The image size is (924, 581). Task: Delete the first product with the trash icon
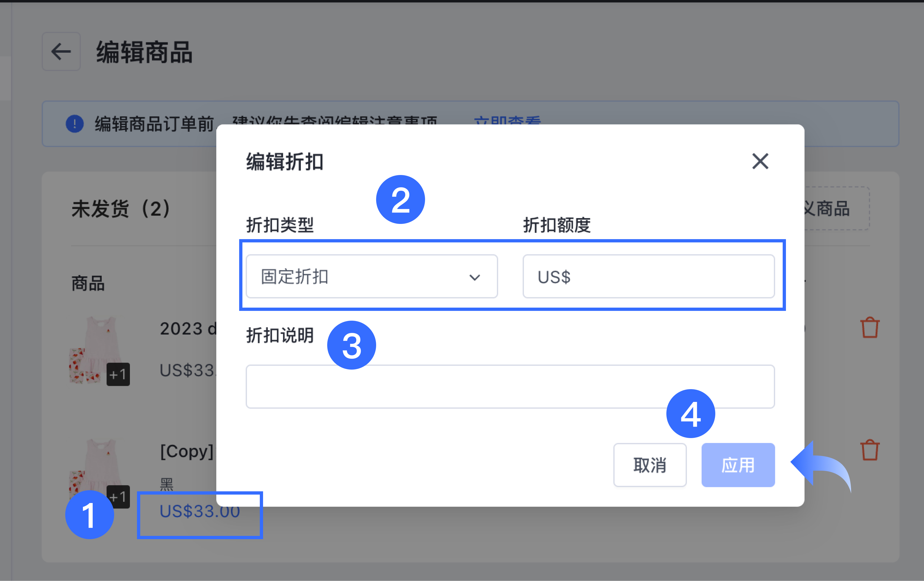point(870,327)
